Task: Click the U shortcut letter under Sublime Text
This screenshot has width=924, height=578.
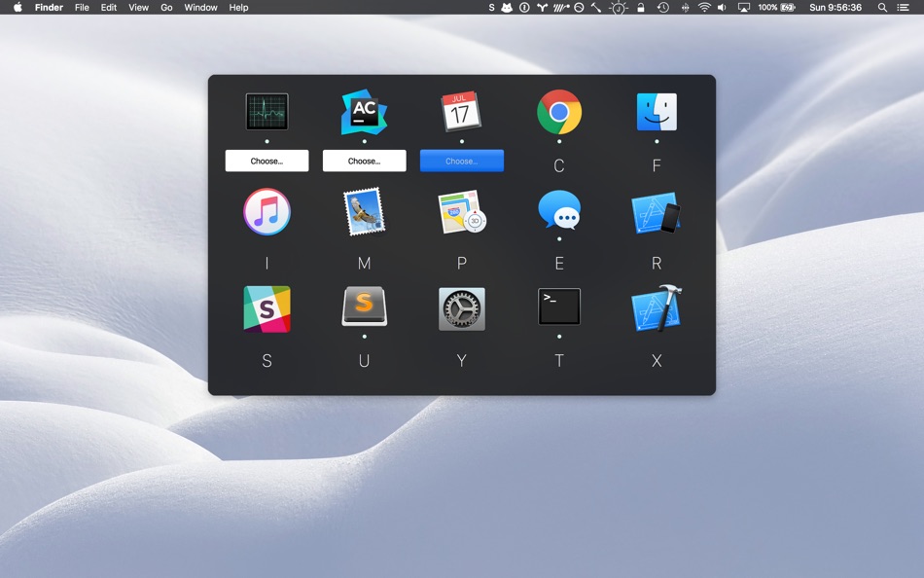Action: [364, 360]
